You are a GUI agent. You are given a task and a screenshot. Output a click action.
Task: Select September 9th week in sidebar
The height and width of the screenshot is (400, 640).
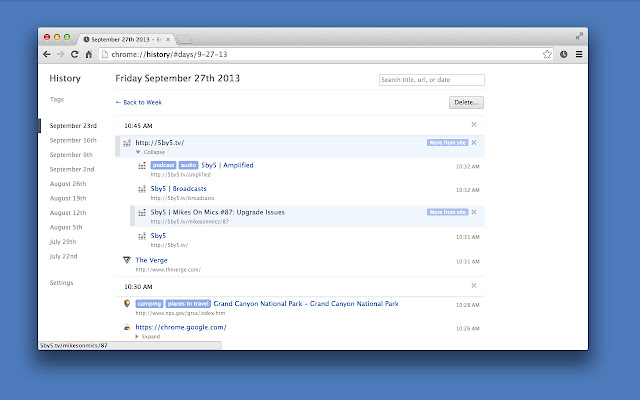(x=71, y=155)
